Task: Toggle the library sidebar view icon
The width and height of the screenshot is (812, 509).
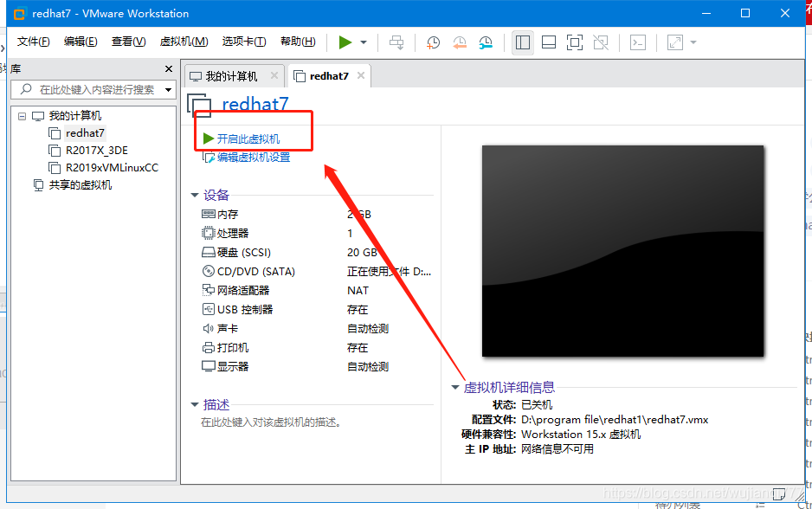Action: coord(523,42)
